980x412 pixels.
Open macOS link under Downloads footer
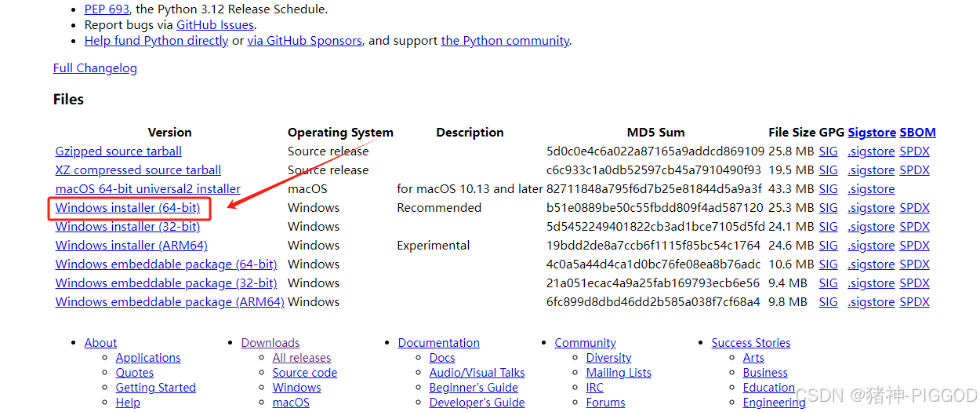(291, 403)
